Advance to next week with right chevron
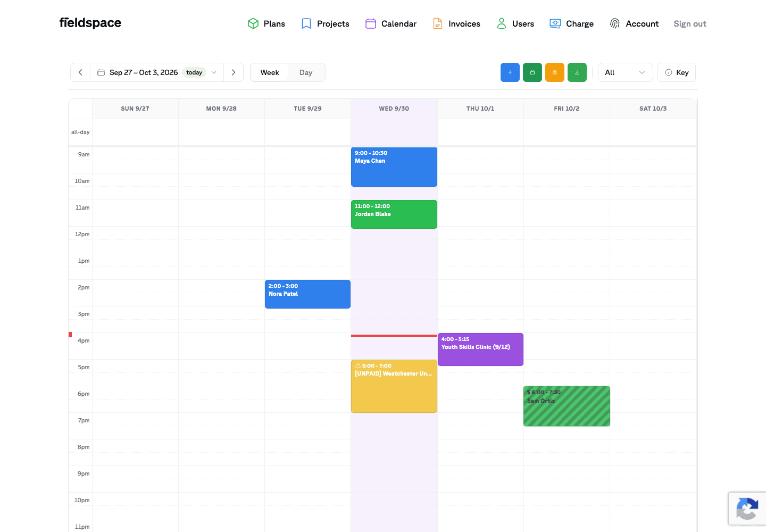Viewport: 766px width, 532px height. click(x=233, y=72)
